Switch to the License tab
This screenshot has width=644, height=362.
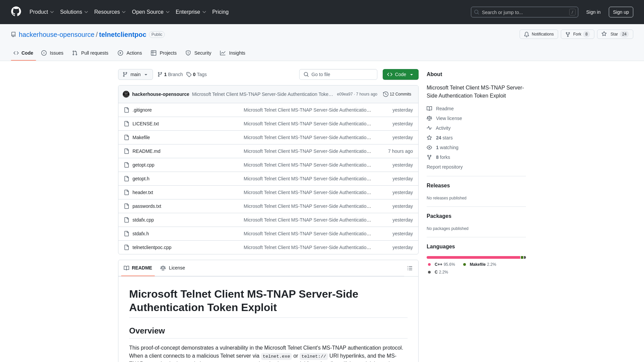[173, 268]
